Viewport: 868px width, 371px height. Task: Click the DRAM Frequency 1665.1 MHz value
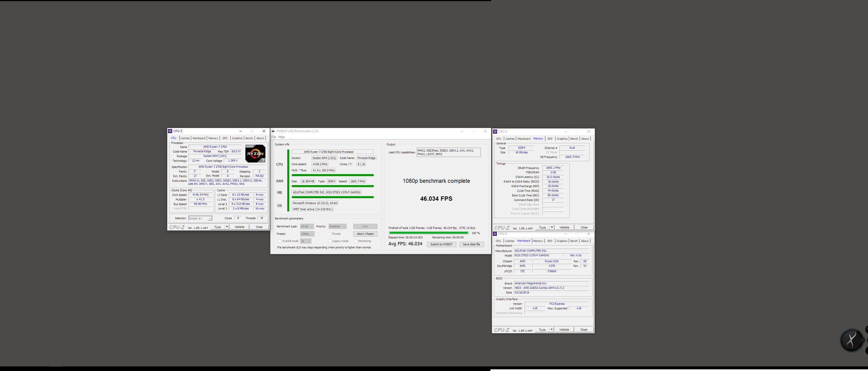pyautogui.click(x=553, y=168)
